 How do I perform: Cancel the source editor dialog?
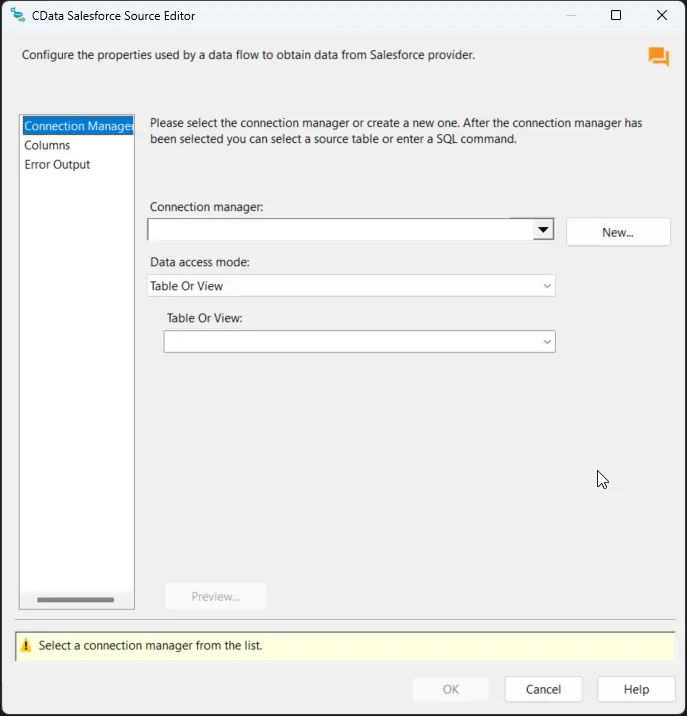tap(543, 689)
